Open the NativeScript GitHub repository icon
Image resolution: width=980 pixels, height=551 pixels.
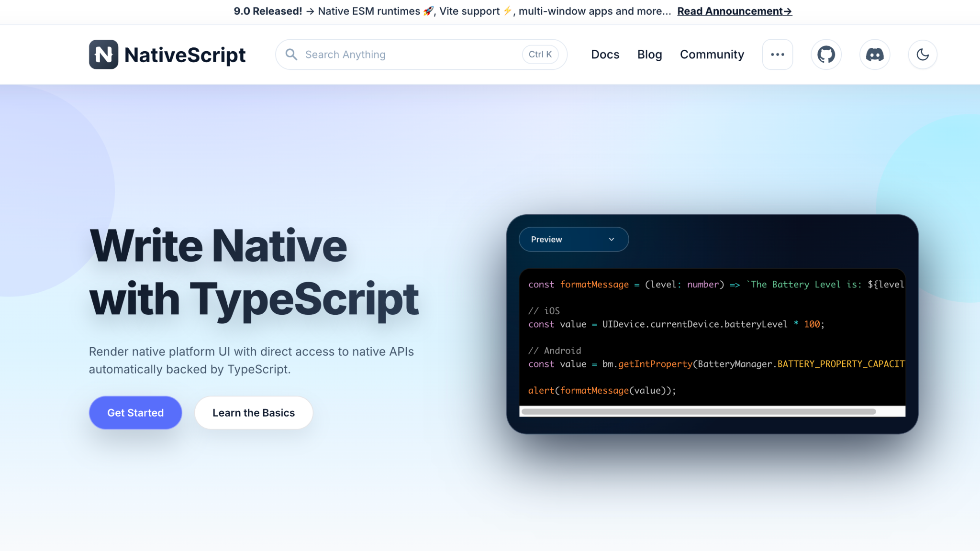826,54
